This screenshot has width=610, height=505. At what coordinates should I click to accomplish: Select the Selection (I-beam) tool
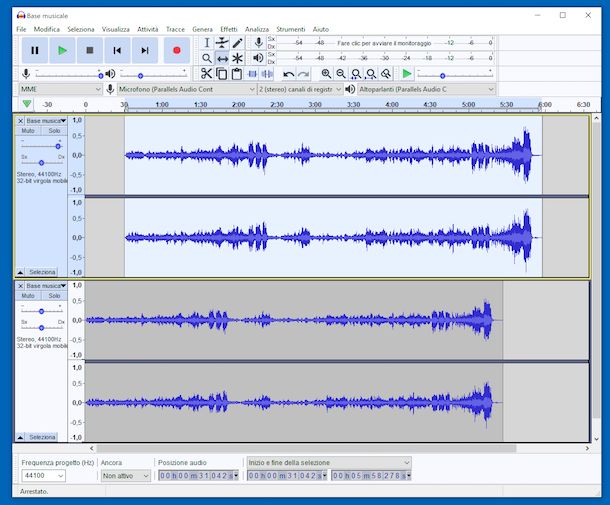(x=207, y=43)
